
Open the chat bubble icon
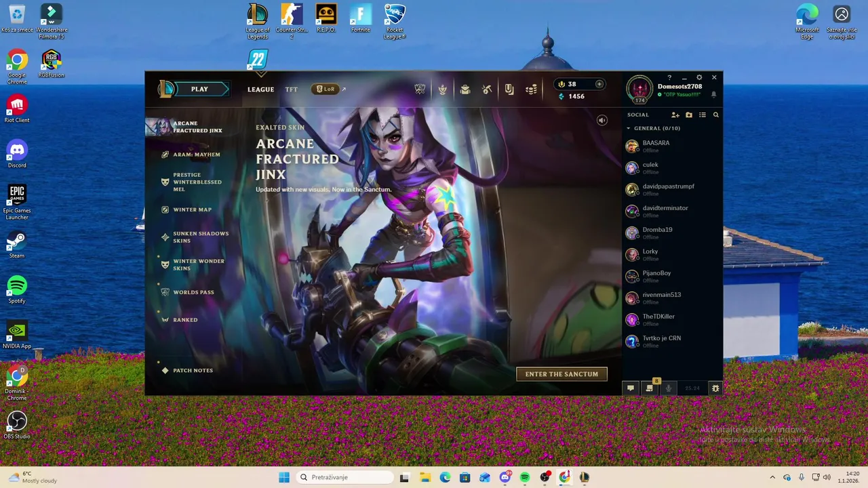click(630, 388)
